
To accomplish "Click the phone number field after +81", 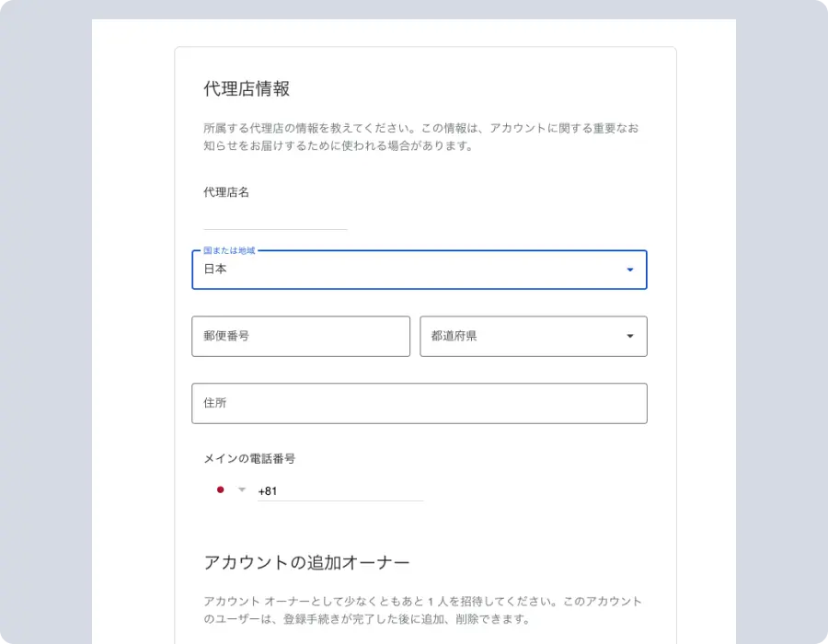I will 350,491.
